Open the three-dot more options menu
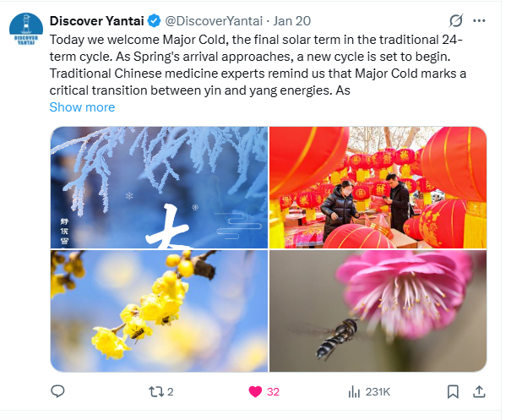Screen dimensions: 511x420 [x=479, y=21]
